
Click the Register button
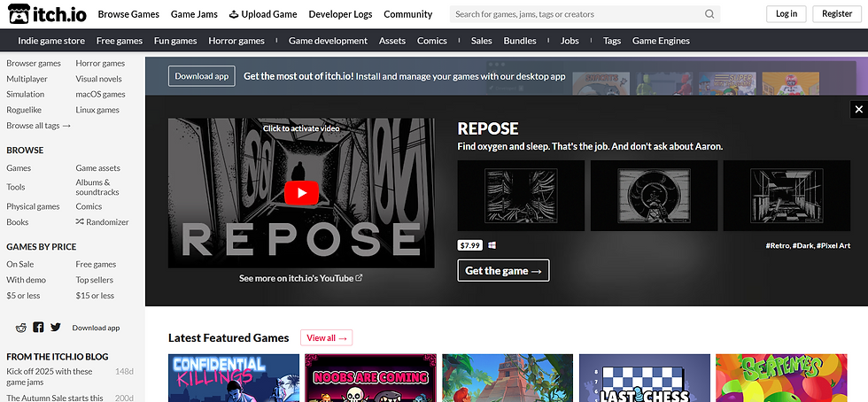837,14
